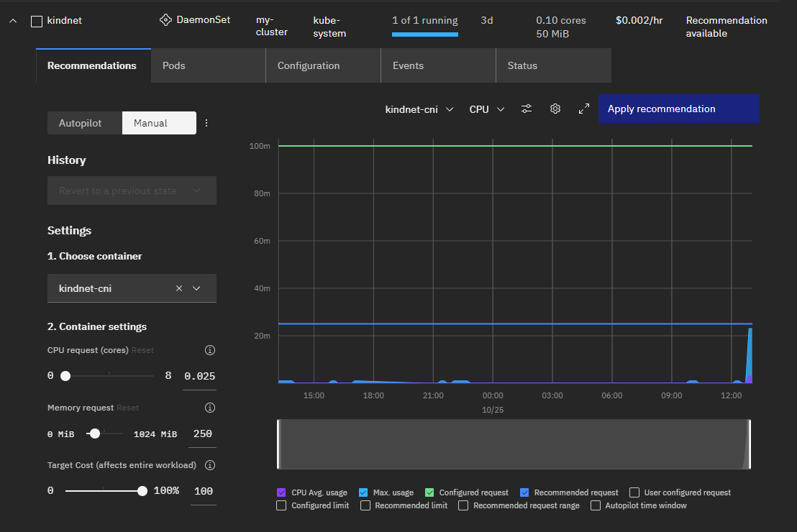Open kindnet-cni dropdown above the chart
This screenshot has width=797, height=532.
click(x=419, y=109)
